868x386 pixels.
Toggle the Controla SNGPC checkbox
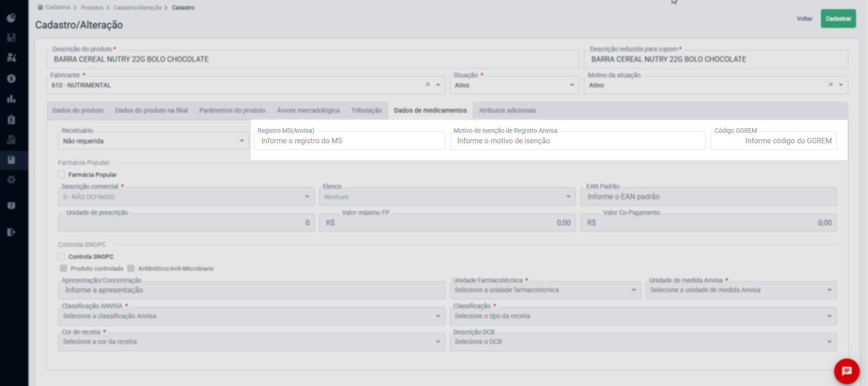[x=61, y=256]
